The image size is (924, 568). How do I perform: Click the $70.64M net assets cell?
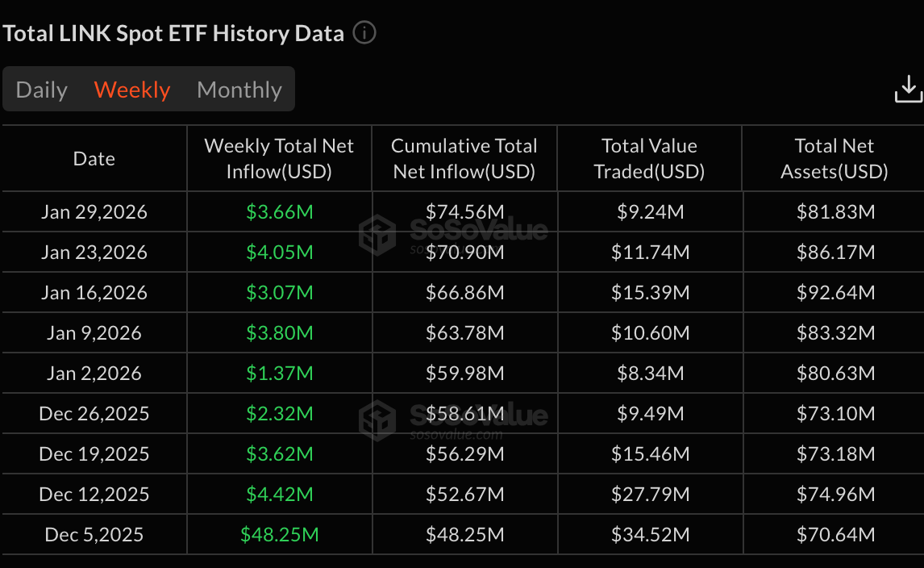point(834,534)
